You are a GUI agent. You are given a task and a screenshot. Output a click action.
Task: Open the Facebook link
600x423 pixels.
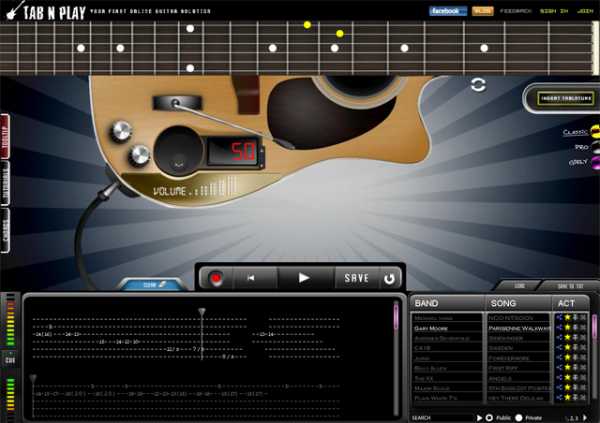click(x=448, y=11)
